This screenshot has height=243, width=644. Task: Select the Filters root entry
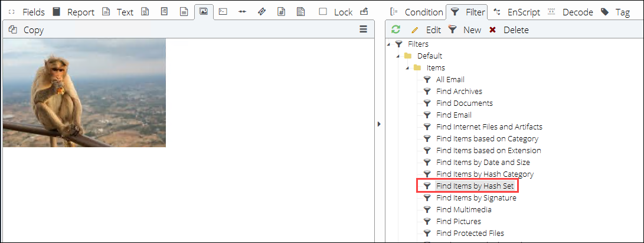418,44
